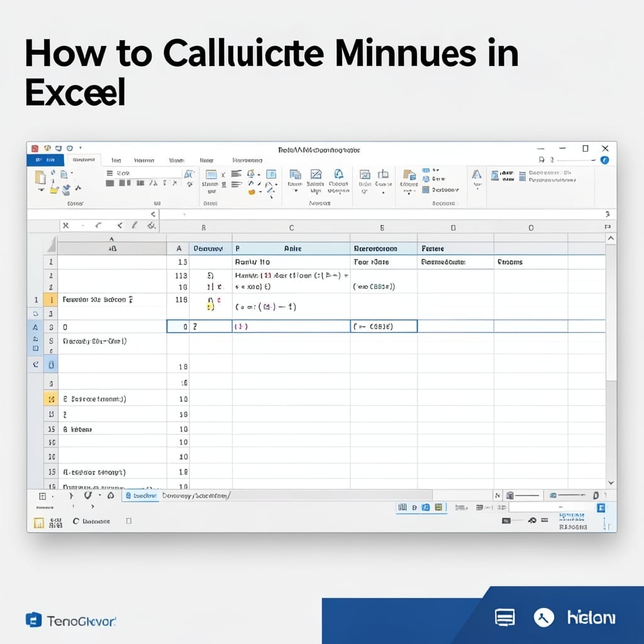Click the table style icon in the ribbon
Viewport: 644px width, 644px height.
pyautogui.click(x=211, y=175)
